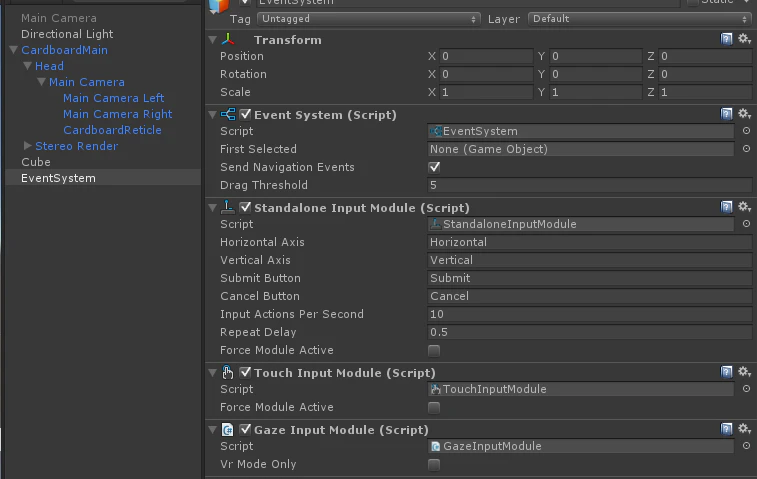
Task: Open Touch Input Module help icon
Action: click(x=726, y=372)
